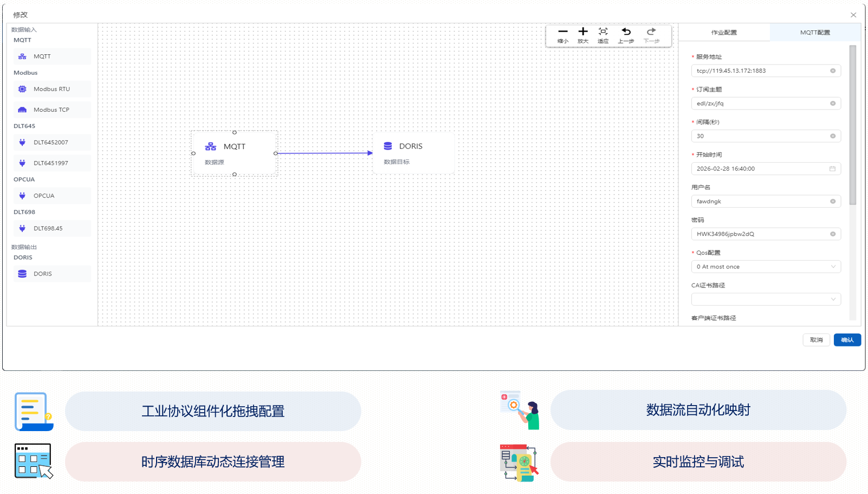Click the MQTT node's right output port
868x494 pixels.
(x=276, y=153)
